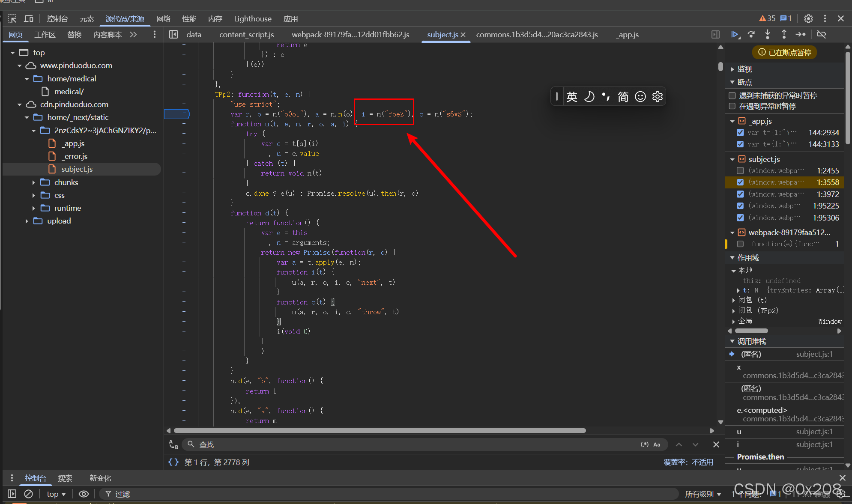Go to next search result arrow
This screenshot has width=852, height=504.
click(695, 444)
